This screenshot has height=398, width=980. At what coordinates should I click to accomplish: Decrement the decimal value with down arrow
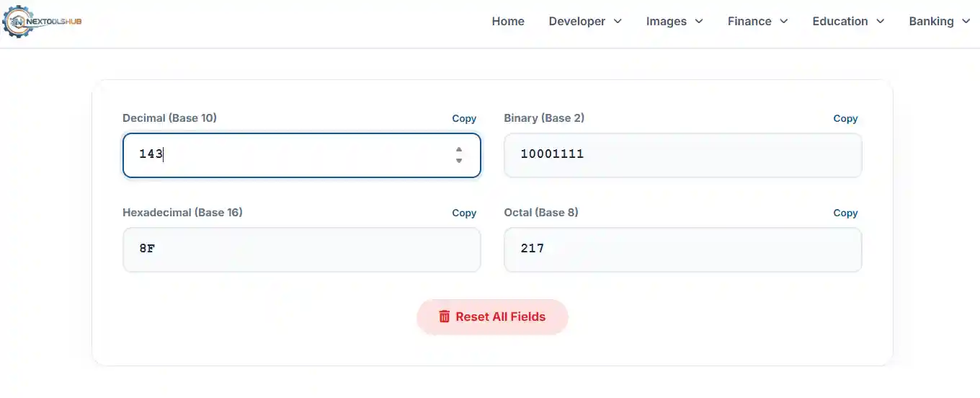[459, 161]
